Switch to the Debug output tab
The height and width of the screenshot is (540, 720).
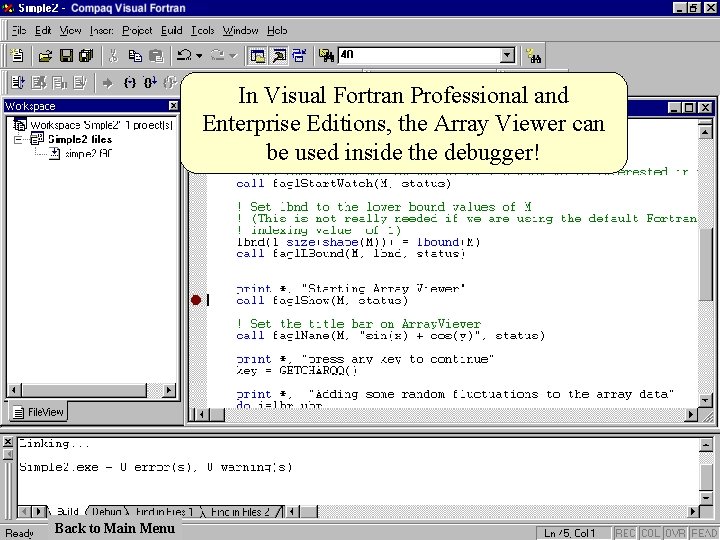pyautogui.click(x=106, y=512)
